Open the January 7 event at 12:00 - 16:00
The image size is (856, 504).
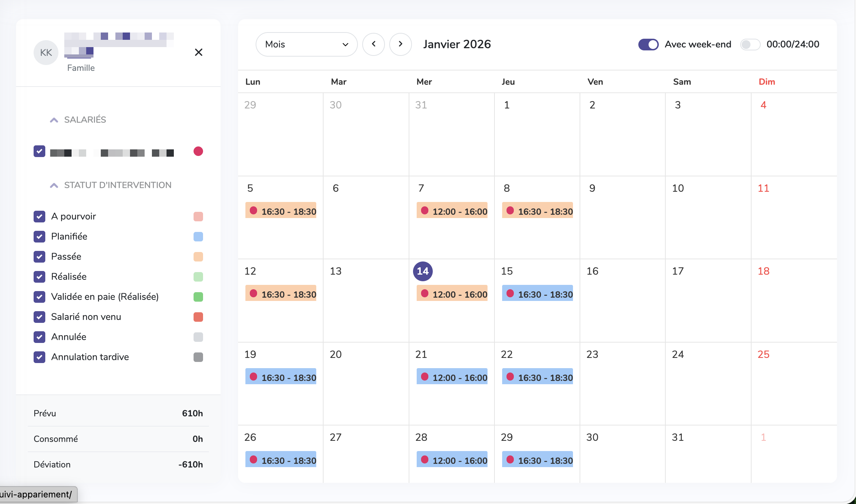click(x=452, y=211)
